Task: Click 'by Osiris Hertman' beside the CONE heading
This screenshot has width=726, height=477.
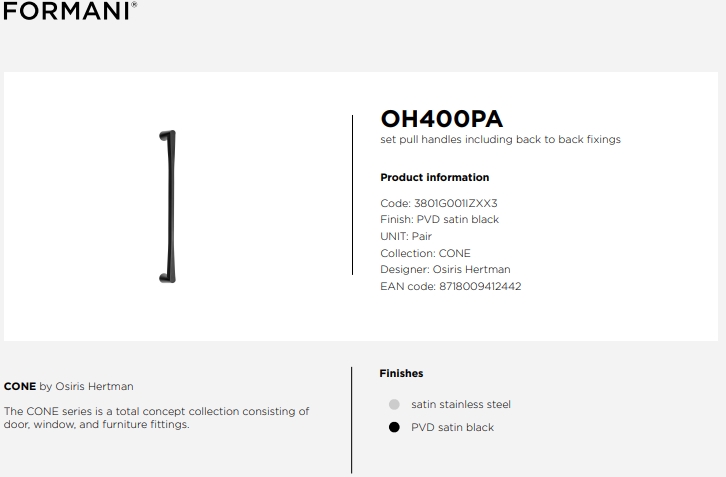Action: pos(87,386)
